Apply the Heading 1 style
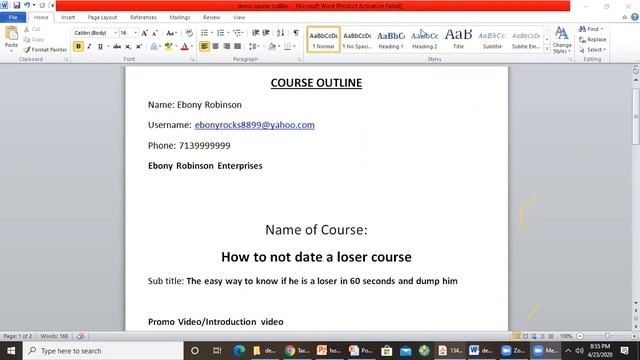The height and width of the screenshot is (360, 640). click(391, 40)
